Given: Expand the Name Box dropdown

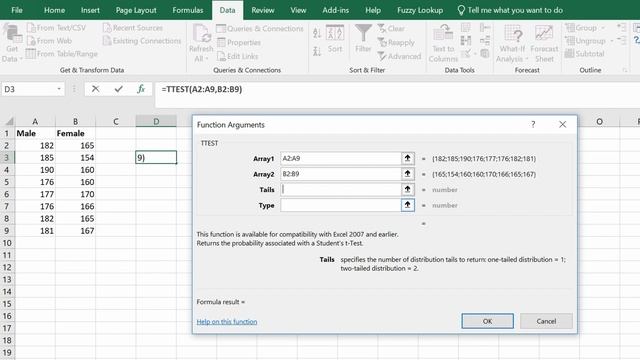Looking at the screenshot, I should pyautogui.click(x=59, y=89).
